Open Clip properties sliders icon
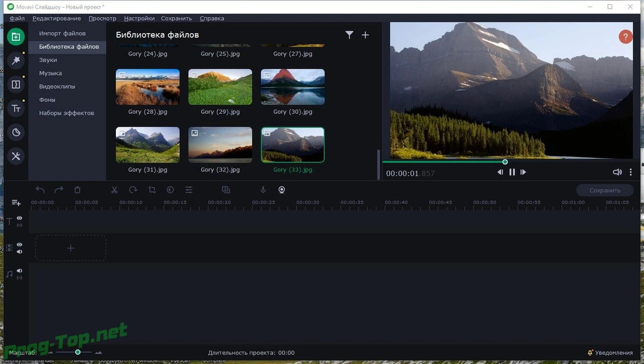 (189, 190)
